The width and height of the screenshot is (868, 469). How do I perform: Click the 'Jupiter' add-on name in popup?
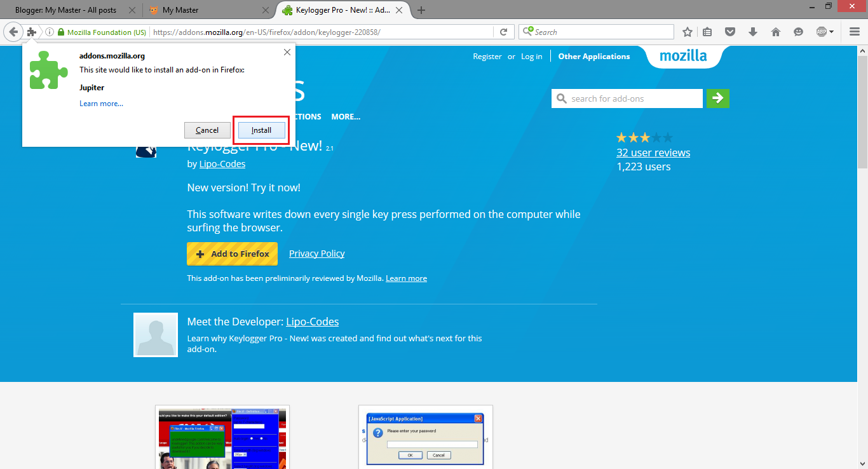(92, 88)
